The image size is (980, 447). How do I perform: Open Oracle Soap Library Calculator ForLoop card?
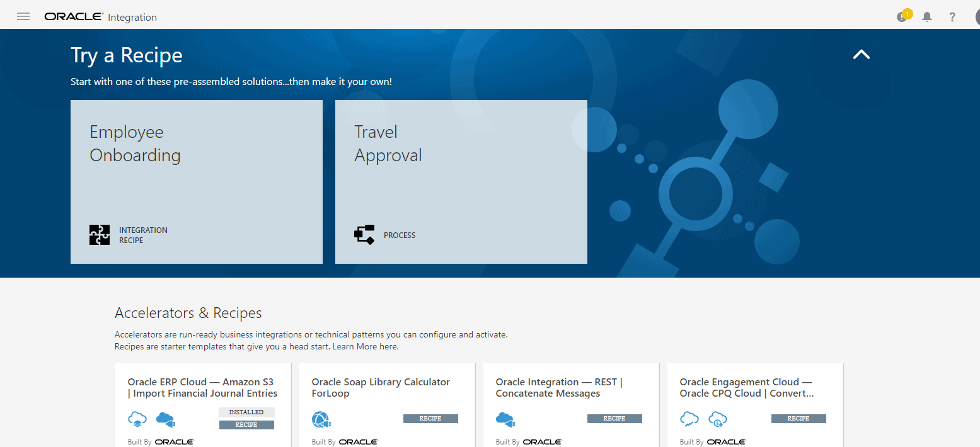[381, 388]
